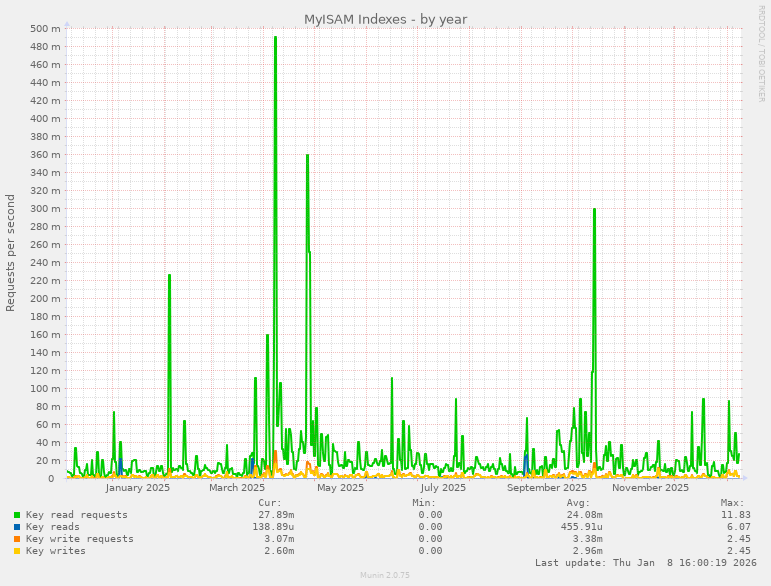This screenshot has height=586, width=771.
Task: Click the average value 455.91u
Action: click(x=581, y=527)
